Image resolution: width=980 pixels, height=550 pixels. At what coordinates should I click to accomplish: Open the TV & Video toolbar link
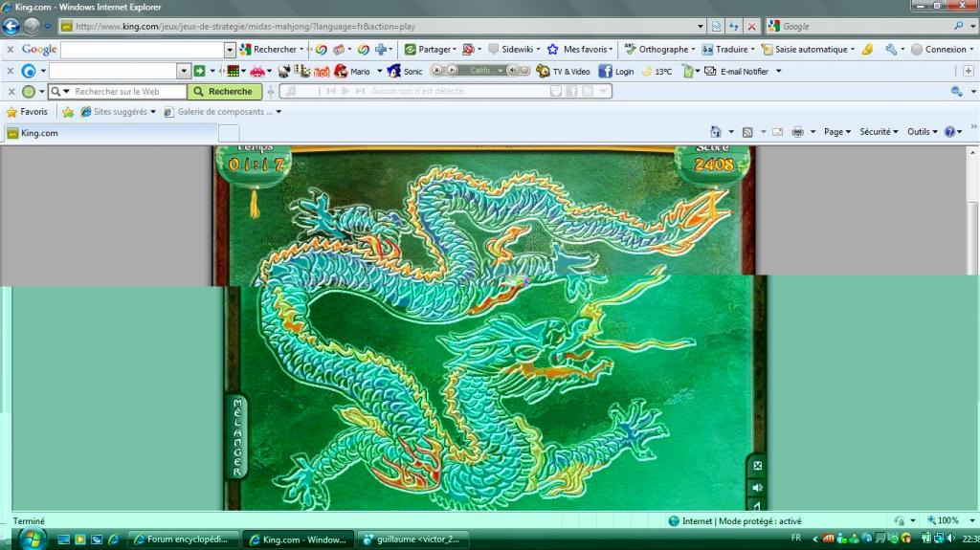point(563,71)
